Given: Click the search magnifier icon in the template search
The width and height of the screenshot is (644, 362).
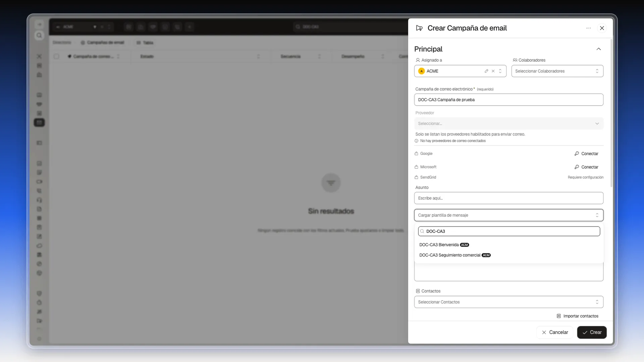Looking at the screenshot, I should [422, 231].
